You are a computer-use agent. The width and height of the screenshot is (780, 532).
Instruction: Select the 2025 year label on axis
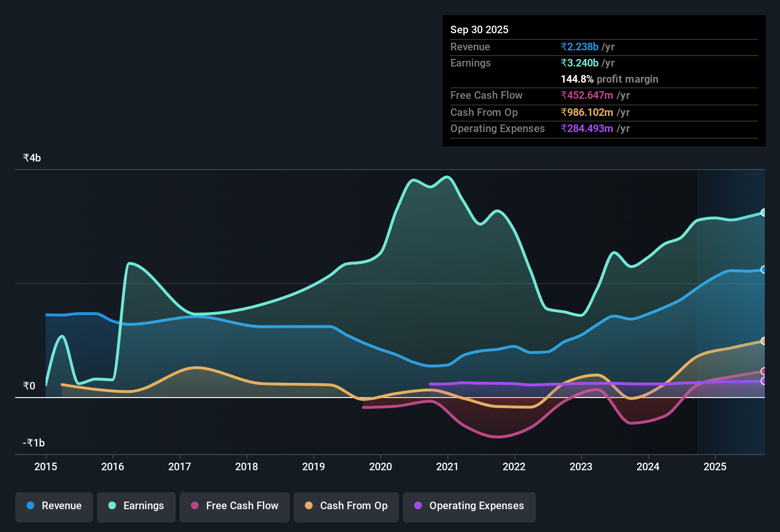coord(715,467)
